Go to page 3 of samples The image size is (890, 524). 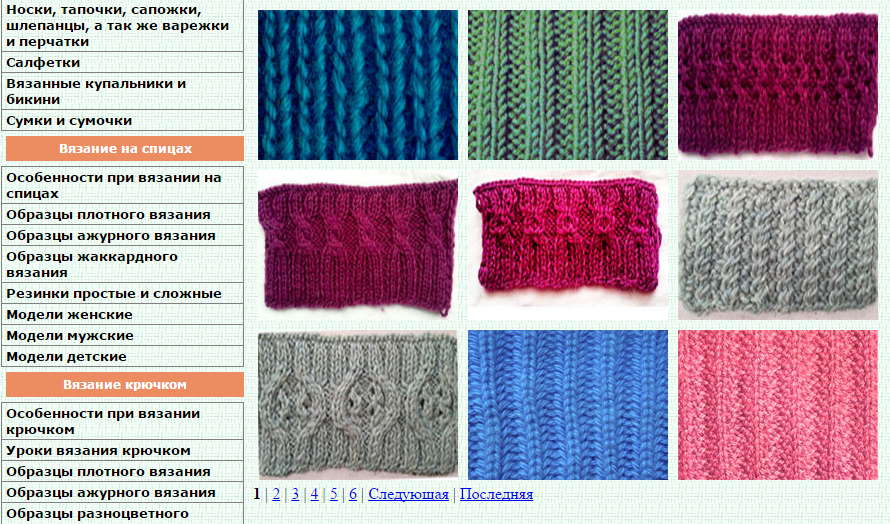[295, 494]
